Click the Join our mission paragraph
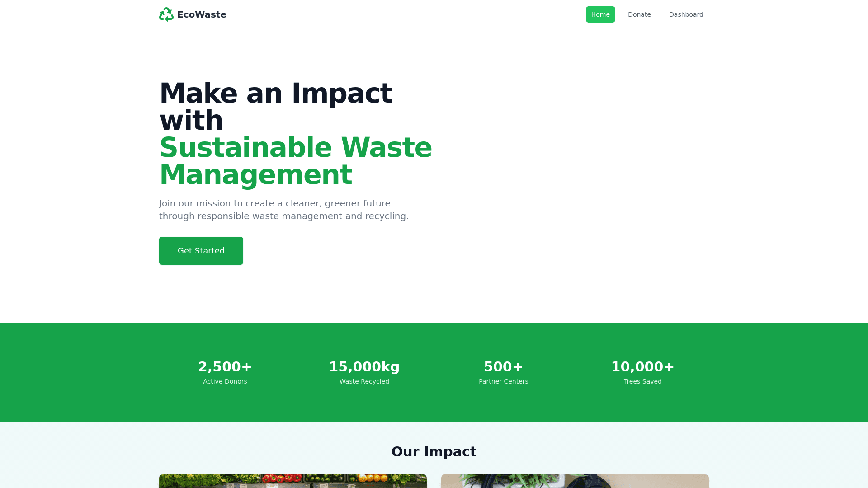The width and height of the screenshot is (868, 488). tap(283, 210)
